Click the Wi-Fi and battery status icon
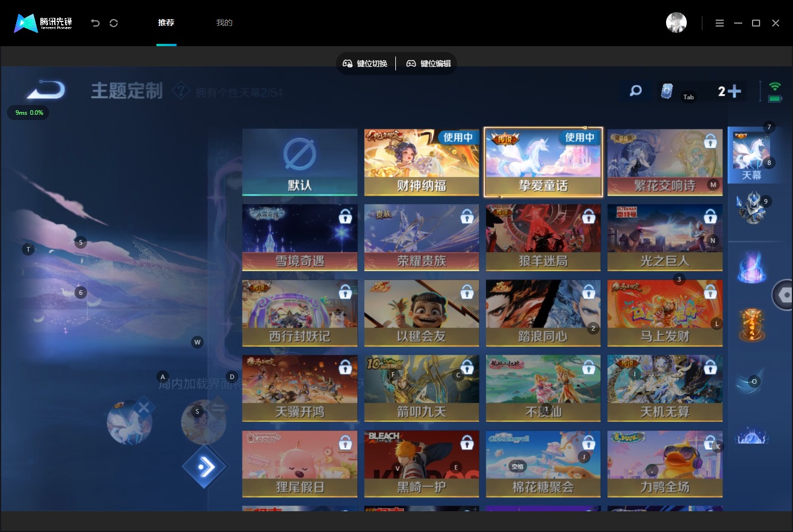Image resolution: width=793 pixels, height=532 pixels. coord(775,91)
